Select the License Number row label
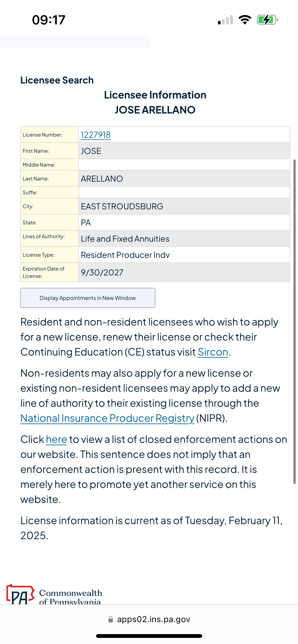 point(42,135)
